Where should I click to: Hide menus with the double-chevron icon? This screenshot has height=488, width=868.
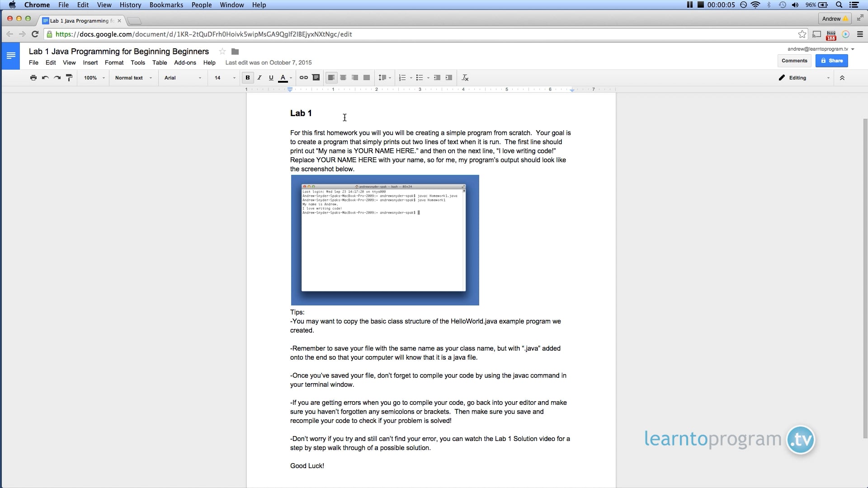click(842, 78)
